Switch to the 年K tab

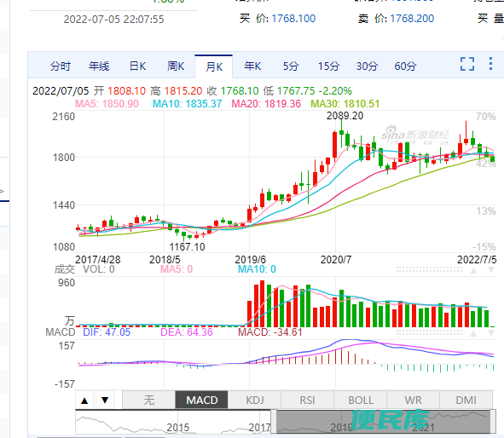click(x=252, y=66)
